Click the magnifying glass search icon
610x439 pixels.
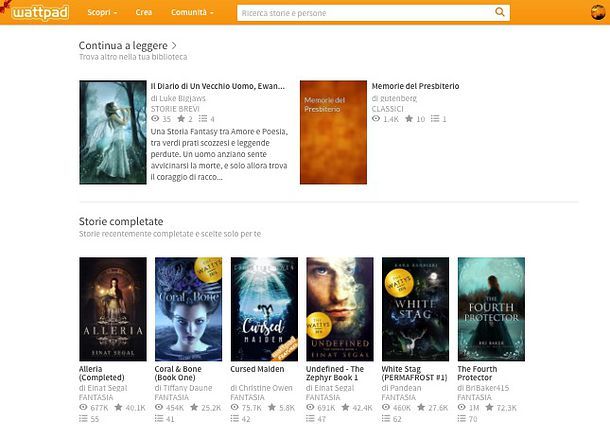(500, 12)
